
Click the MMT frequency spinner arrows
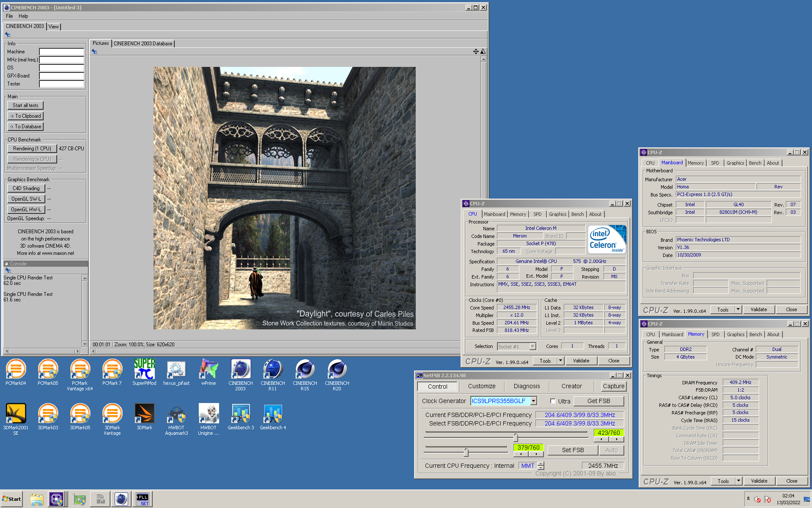pos(541,466)
